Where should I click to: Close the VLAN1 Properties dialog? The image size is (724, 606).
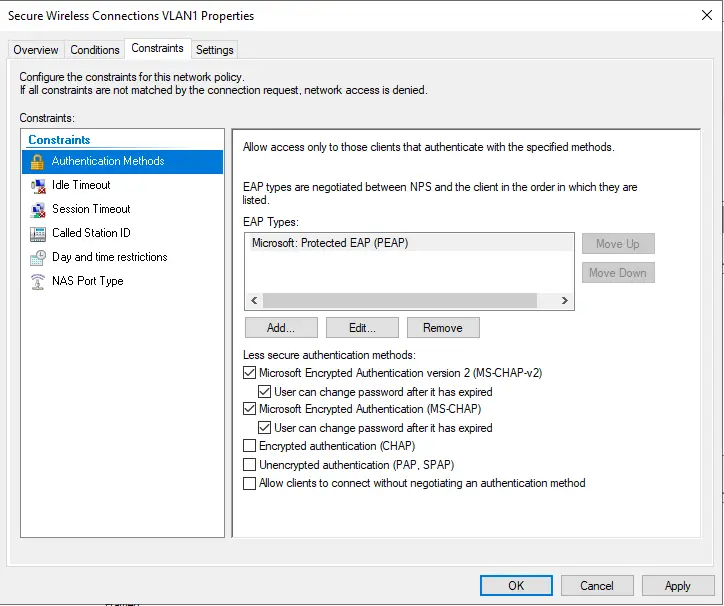[706, 15]
